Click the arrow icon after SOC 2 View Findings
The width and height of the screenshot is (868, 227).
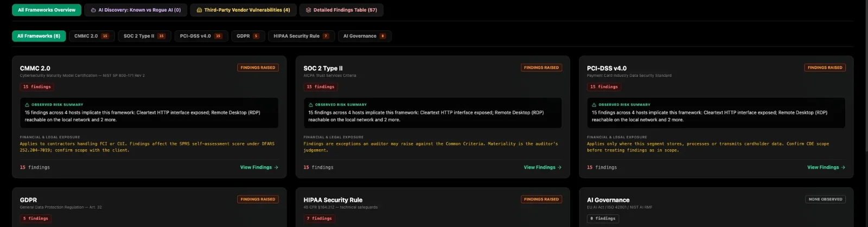click(559, 167)
